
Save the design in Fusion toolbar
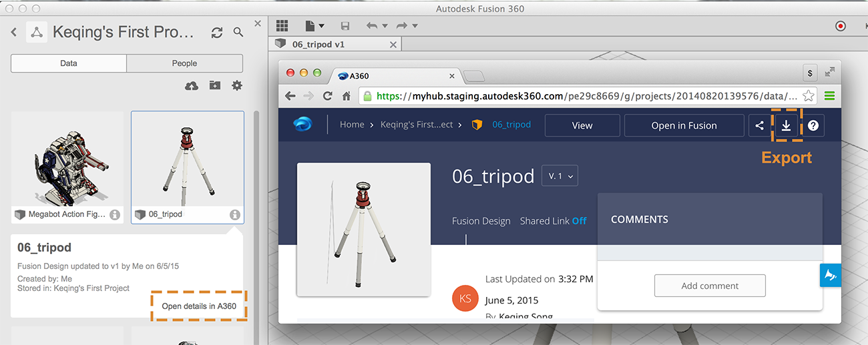coord(345,26)
